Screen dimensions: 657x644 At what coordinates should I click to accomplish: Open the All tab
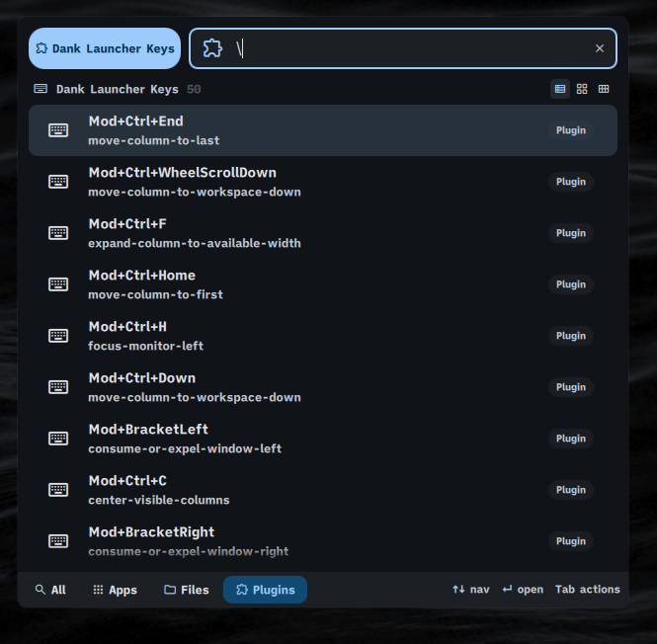(50, 590)
